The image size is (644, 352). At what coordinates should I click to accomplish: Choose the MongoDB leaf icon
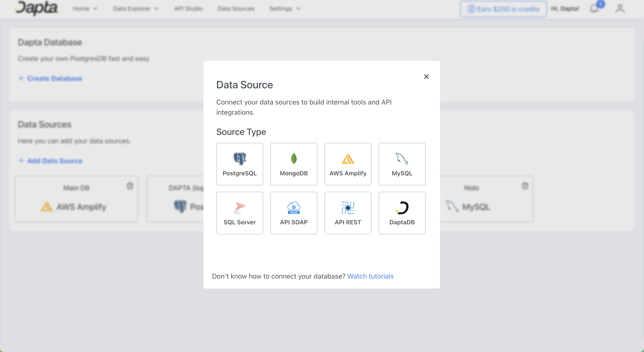tap(294, 159)
